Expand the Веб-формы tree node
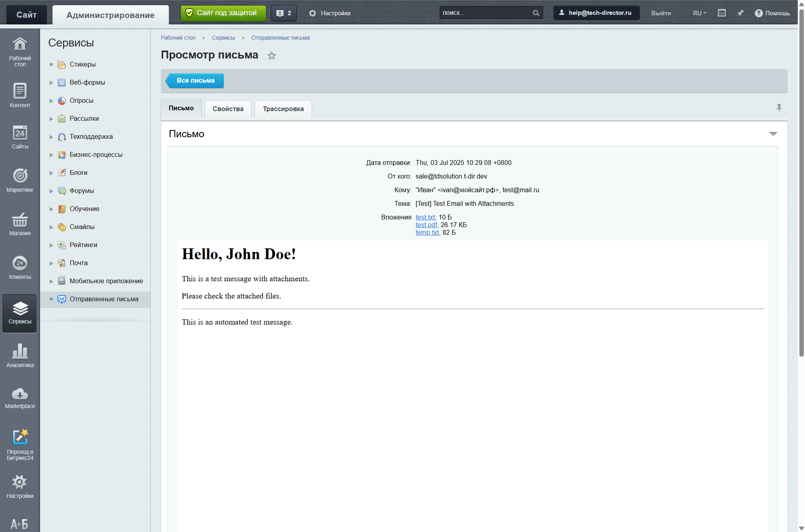 coord(51,83)
